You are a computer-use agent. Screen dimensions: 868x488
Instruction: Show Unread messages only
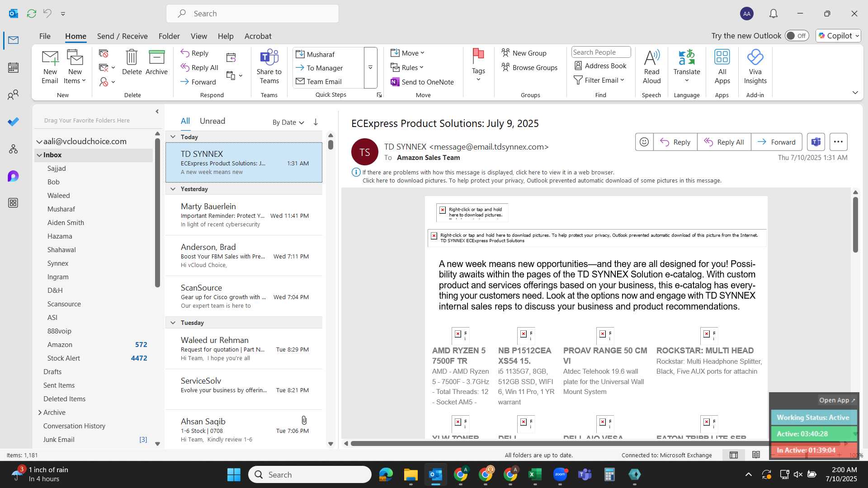[212, 121]
